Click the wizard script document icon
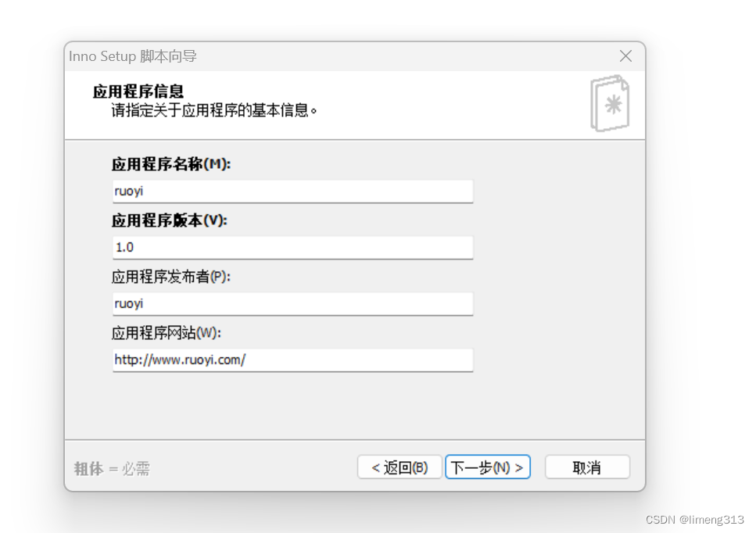Screen dimensions: 756x533 point(610,103)
